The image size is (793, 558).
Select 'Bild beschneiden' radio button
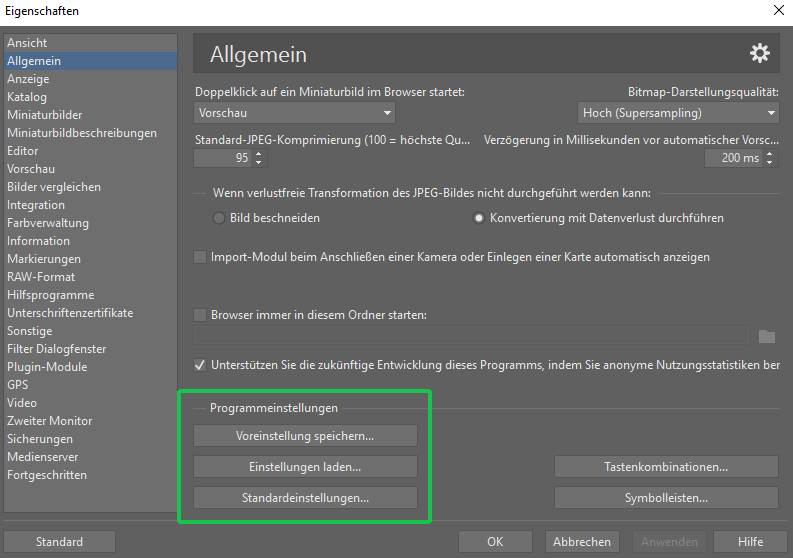[219, 217]
